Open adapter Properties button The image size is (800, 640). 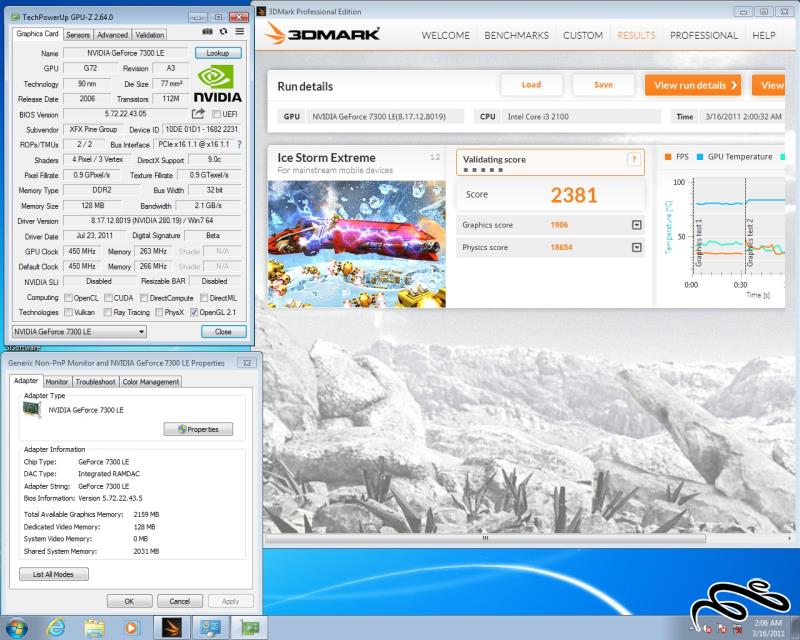click(x=198, y=429)
